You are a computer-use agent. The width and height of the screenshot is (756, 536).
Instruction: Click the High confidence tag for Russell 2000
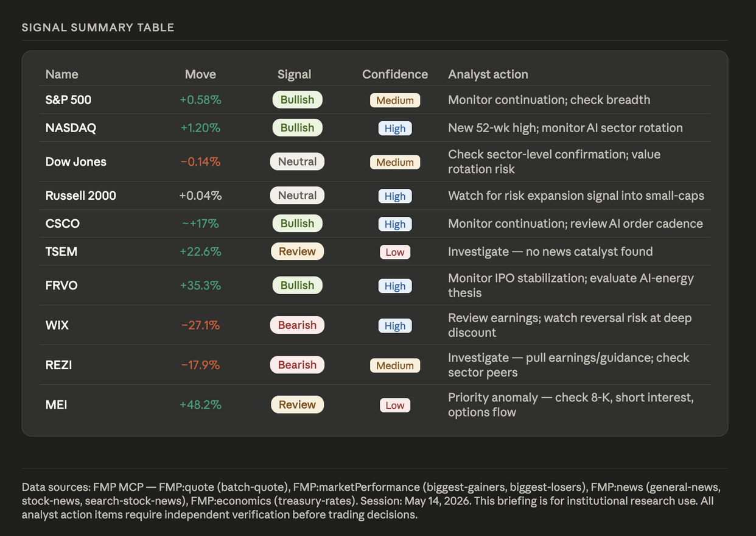point(394,196)
